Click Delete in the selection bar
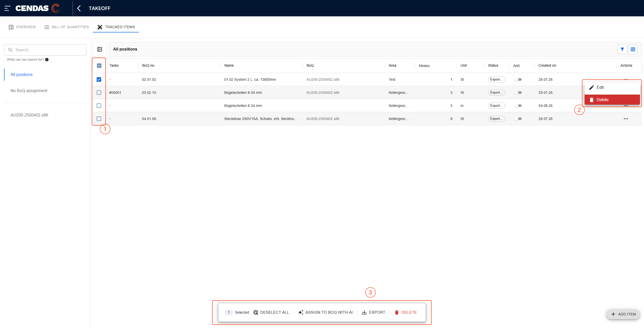 tap(406, 312)
